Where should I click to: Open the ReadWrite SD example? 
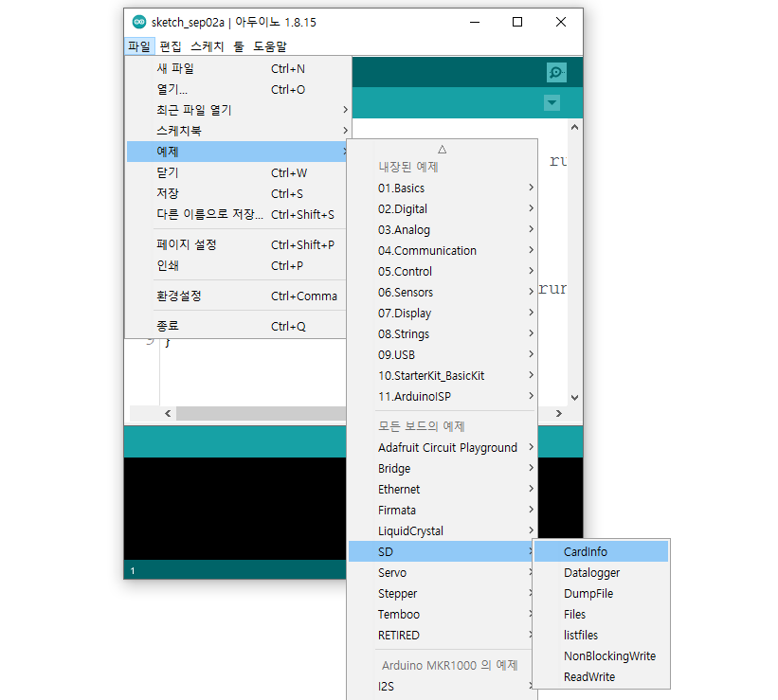[x=602, y=676]
